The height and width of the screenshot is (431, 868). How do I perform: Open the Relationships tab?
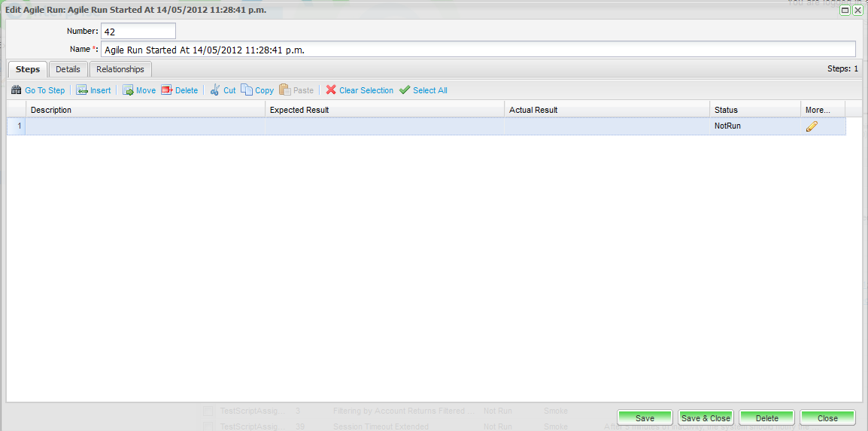[x=120, y=69]
